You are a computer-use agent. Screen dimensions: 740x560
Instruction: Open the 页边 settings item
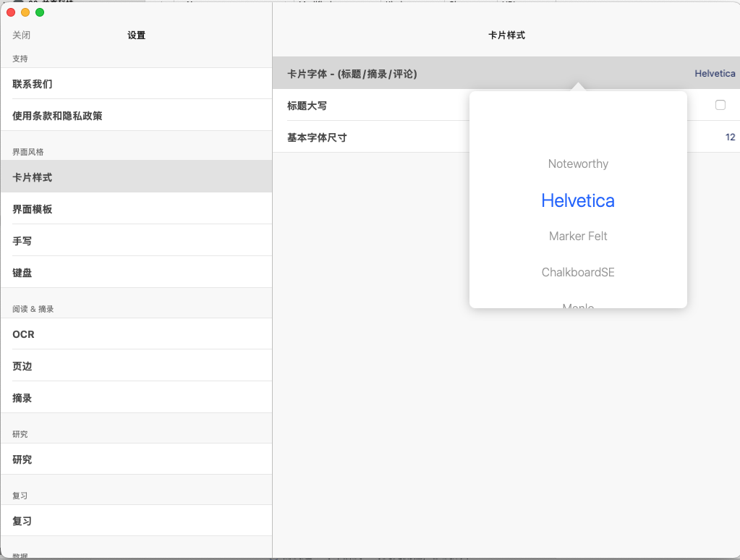point(22,366)
